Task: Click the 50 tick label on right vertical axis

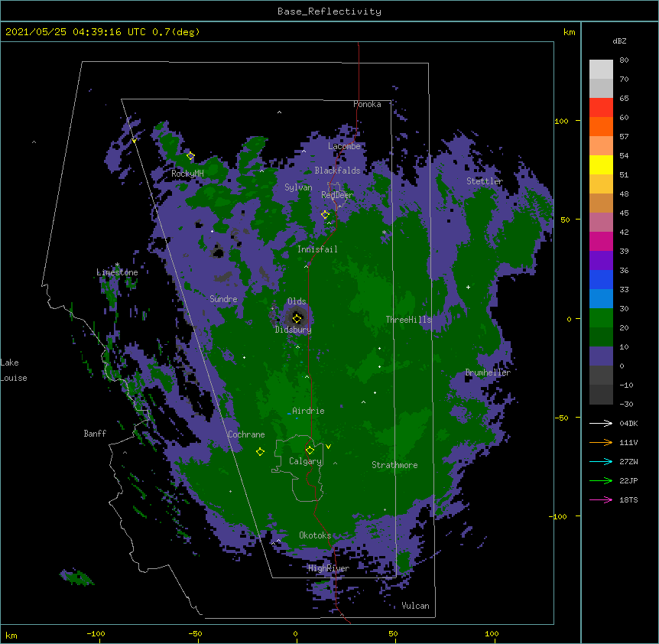Action: [x=565, y=220]
